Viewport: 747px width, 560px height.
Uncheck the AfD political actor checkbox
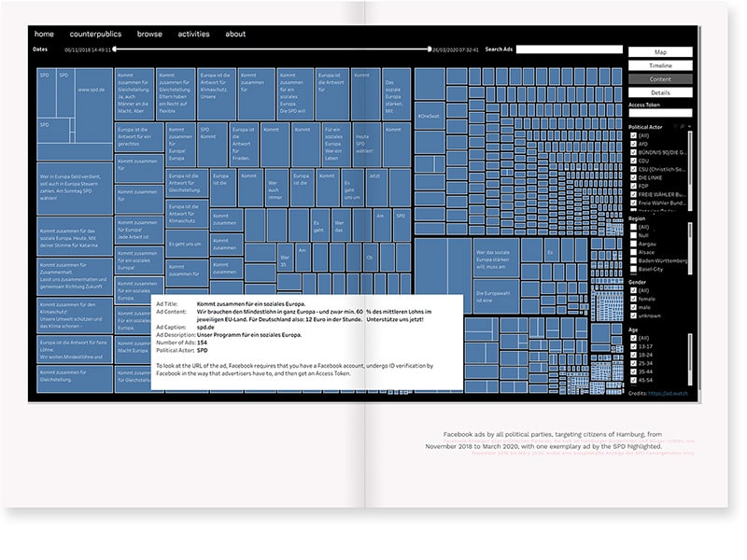(633, 144)
